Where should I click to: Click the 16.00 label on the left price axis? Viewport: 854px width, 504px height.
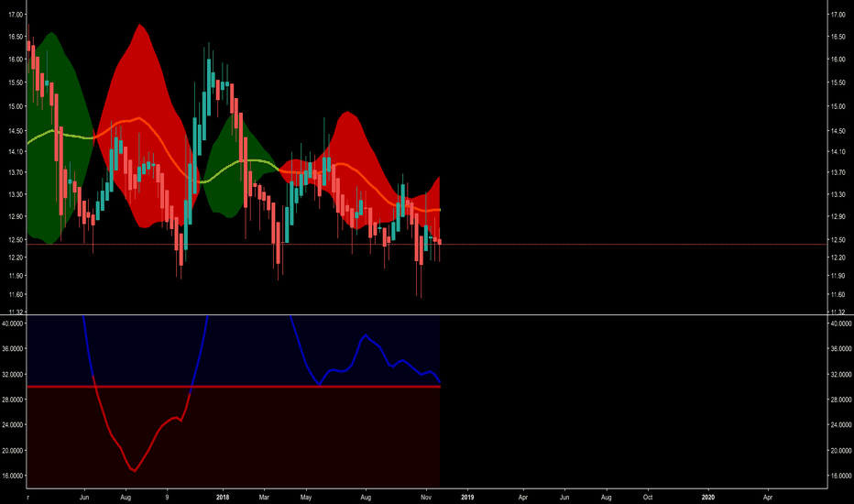(16, 60)
